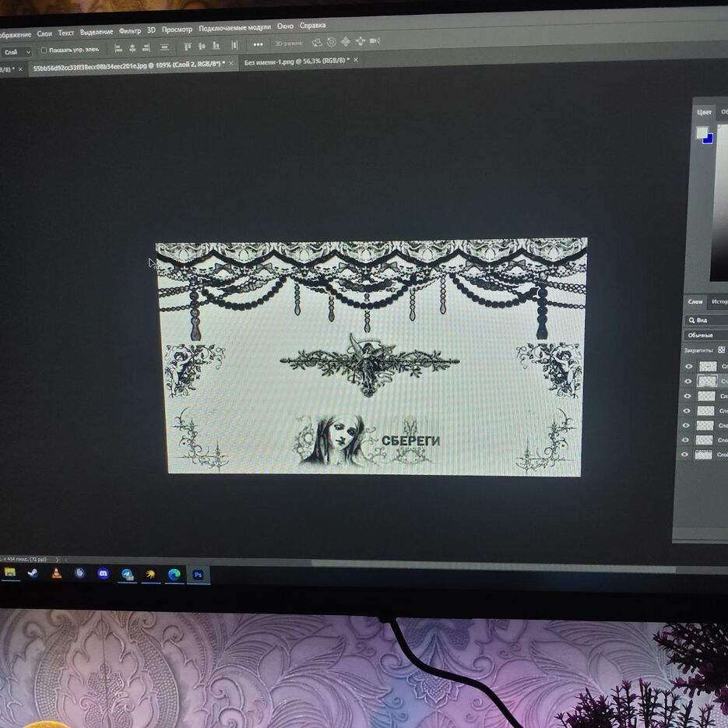Click the distribute vertically icon in options bar

point(234,45)
